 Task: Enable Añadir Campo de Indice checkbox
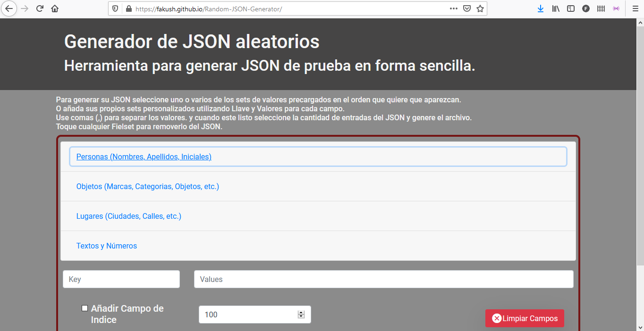click(85, 308)
